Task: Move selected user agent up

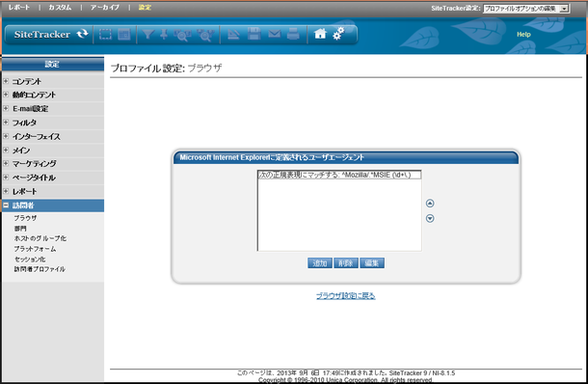Action: click(x=430, y=204)
